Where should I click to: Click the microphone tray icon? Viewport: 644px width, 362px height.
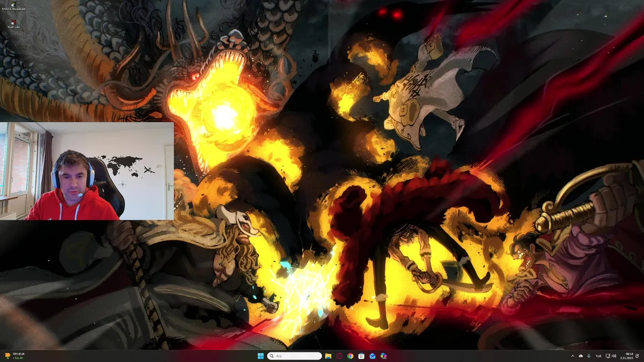589,356
